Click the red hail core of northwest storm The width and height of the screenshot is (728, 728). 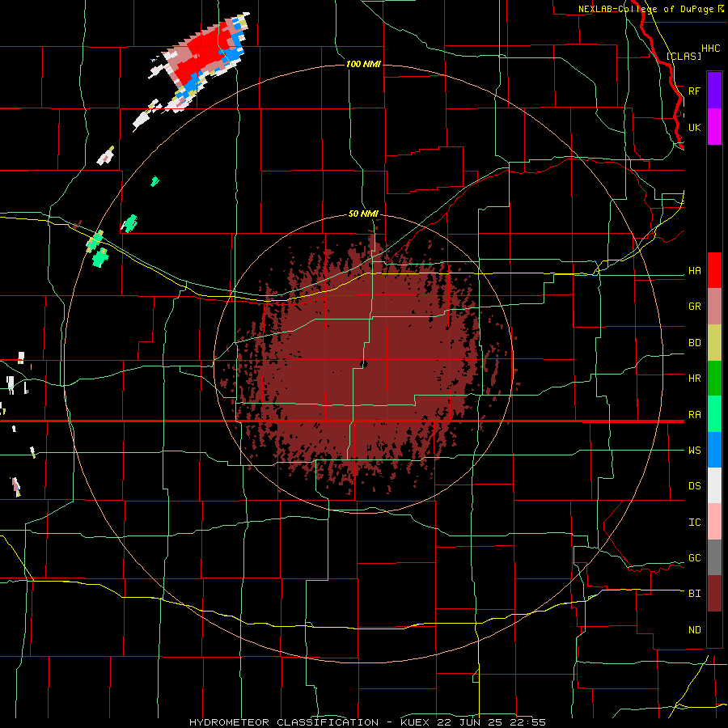click(202, 56)
